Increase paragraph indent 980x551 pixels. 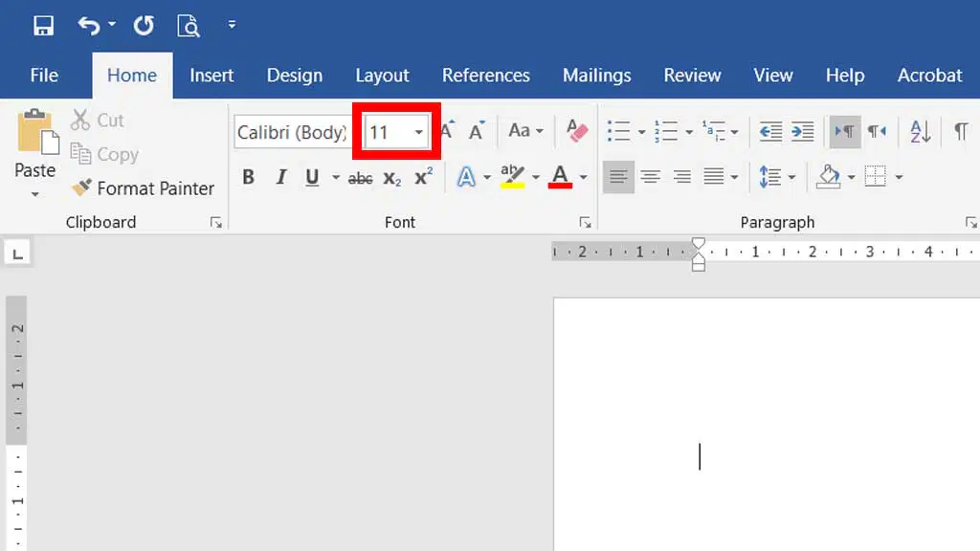803,132
